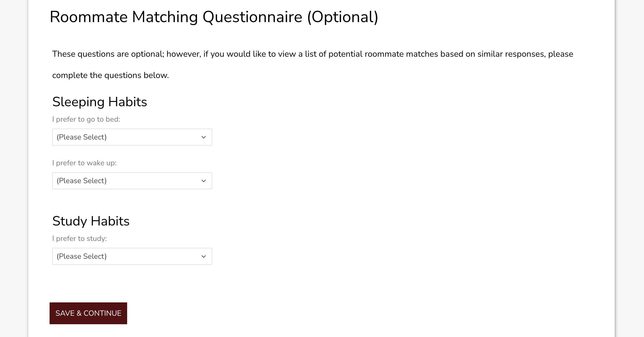The height and width of the screenshot is (337, 644).
Task: Click the chevron arrow in the study dropdown
Action: tap(204, 257)
